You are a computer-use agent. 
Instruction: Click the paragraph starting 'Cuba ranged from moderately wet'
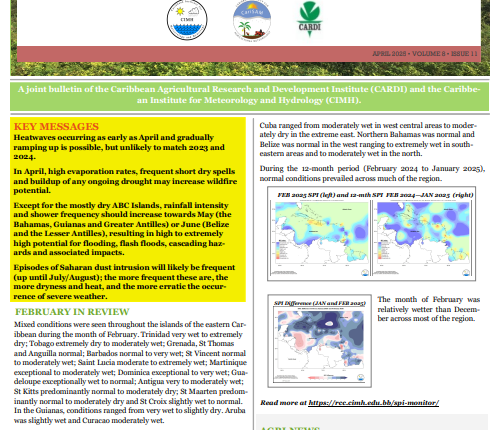coord(368,139)
